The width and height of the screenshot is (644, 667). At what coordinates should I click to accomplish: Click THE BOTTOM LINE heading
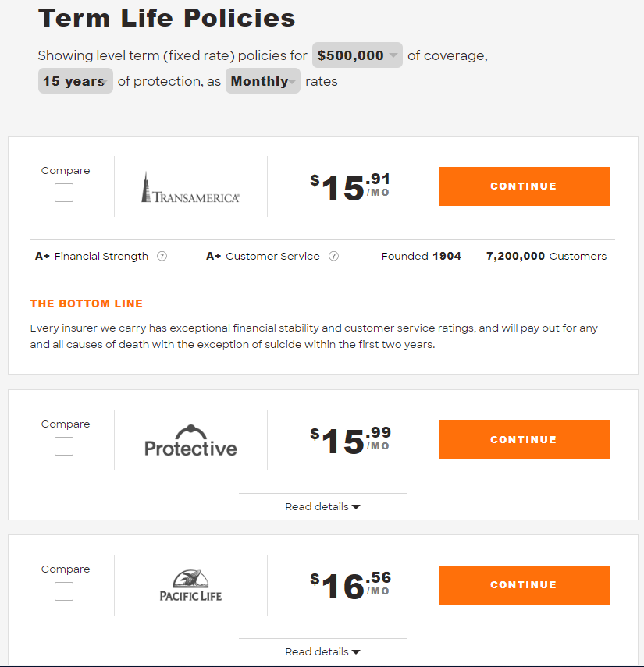point(87,303)
